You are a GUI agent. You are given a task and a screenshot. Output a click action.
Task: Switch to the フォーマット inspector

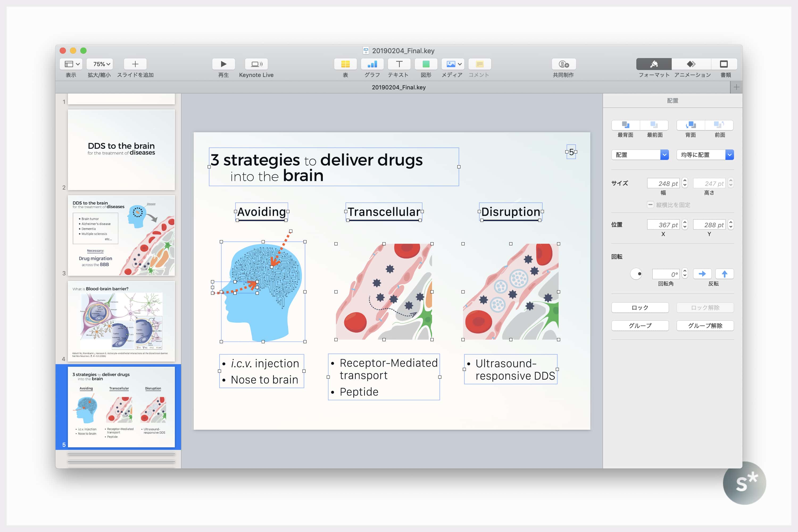tap(654, 64)
